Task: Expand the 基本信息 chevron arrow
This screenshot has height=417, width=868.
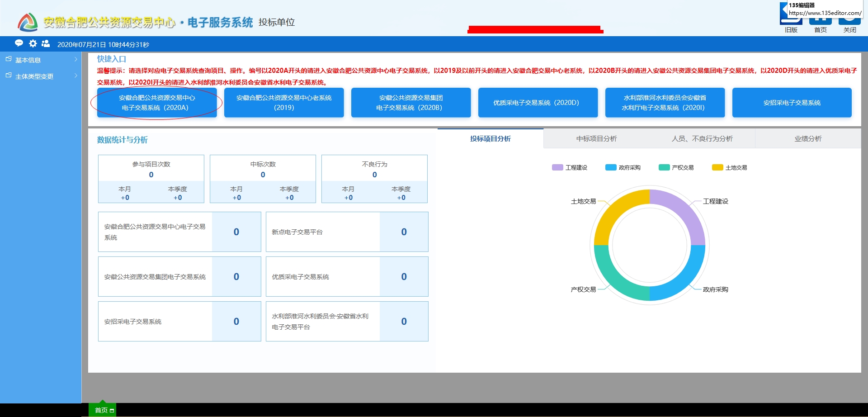Action: click(75, 60)
